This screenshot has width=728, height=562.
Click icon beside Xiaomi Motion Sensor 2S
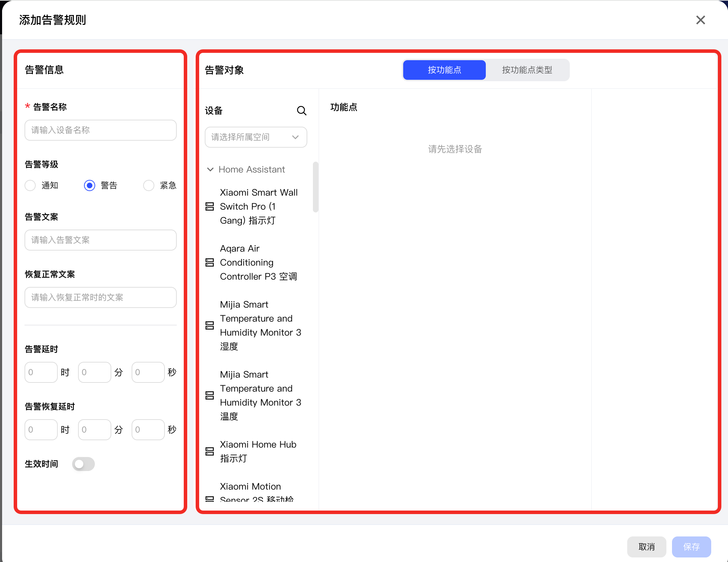point(210,499)
